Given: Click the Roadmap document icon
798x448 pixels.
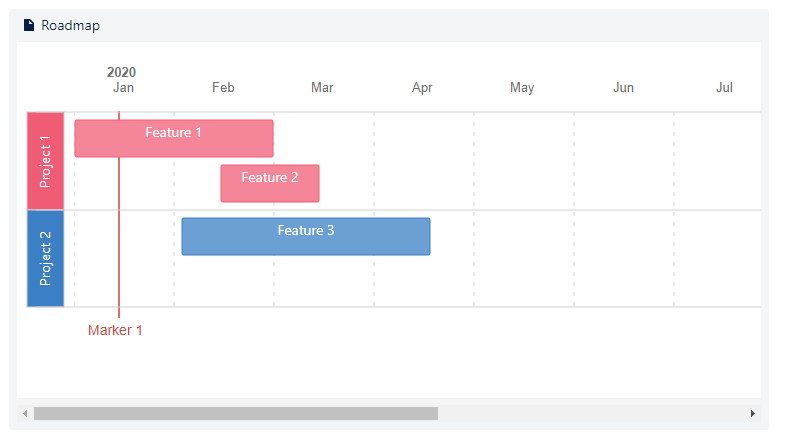Looking at the screenshot, I should coord(29,25).
